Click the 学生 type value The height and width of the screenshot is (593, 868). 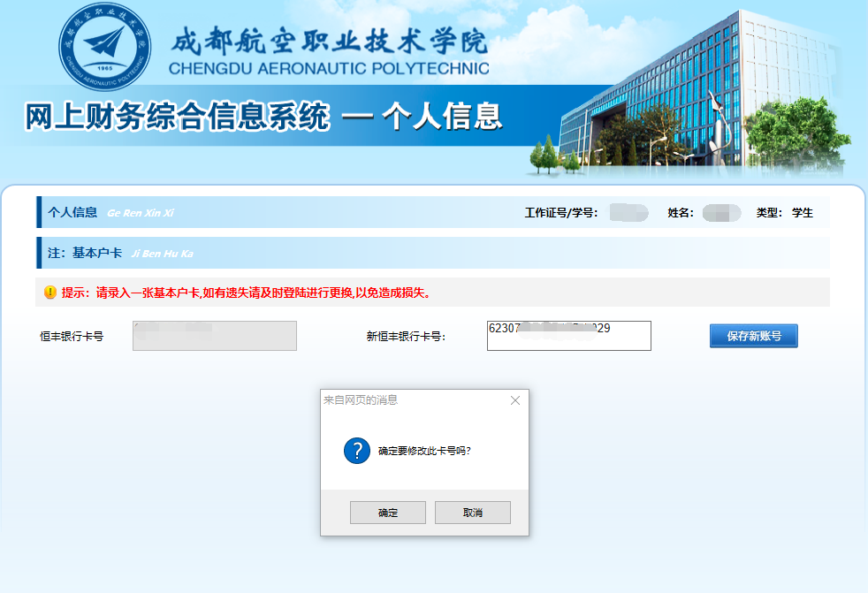point(802,213)
